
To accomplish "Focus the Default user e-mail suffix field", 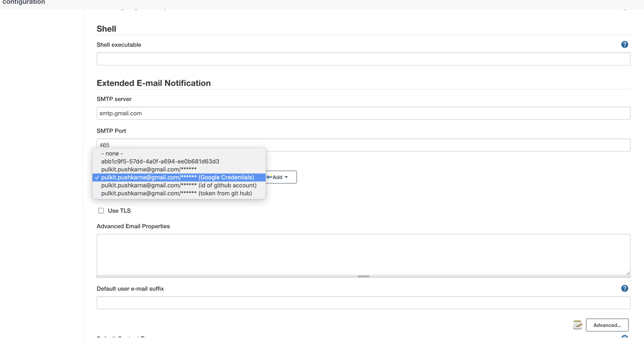I will [x=363, y=303].
